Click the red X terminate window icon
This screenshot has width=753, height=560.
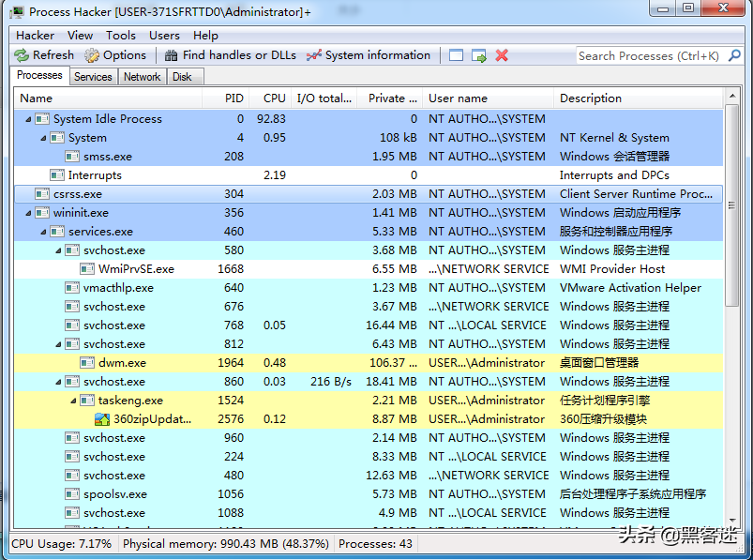click(x=502, y=55)
